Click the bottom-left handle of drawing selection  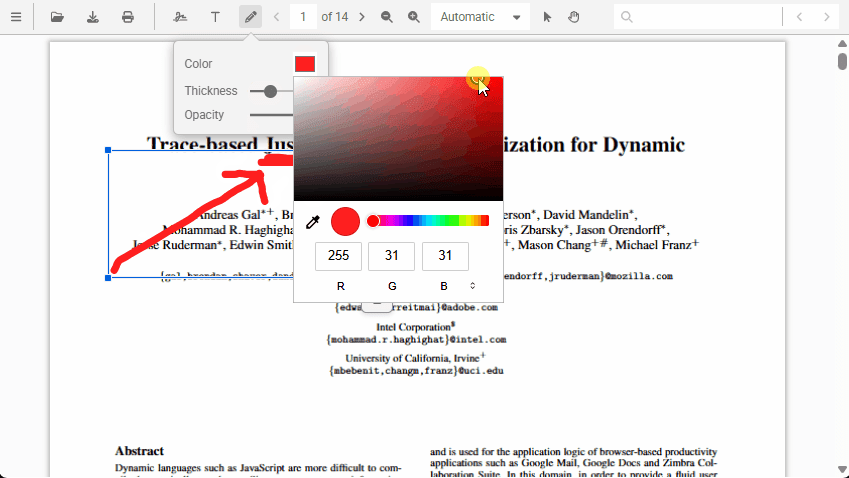tap(108, 278)
